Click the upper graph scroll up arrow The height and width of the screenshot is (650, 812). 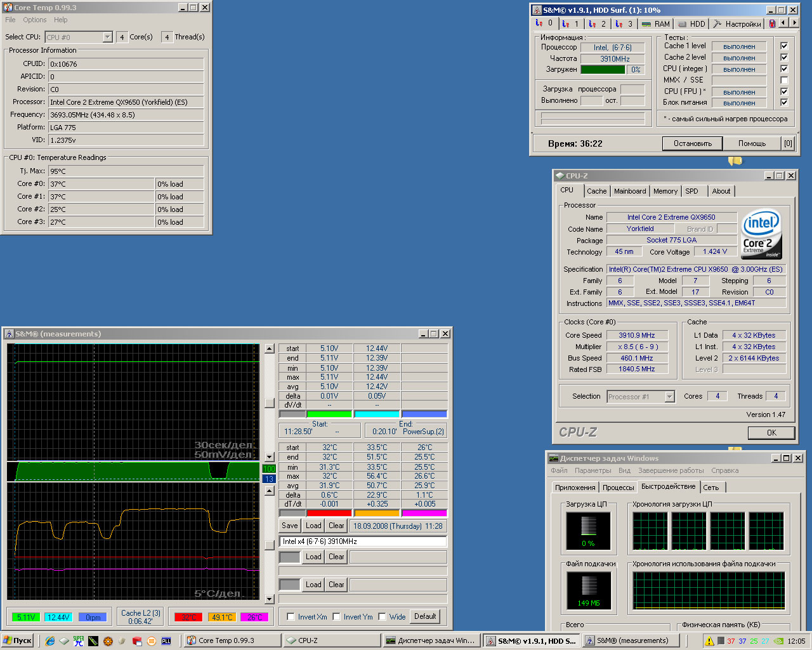click(x=269, y=348)
